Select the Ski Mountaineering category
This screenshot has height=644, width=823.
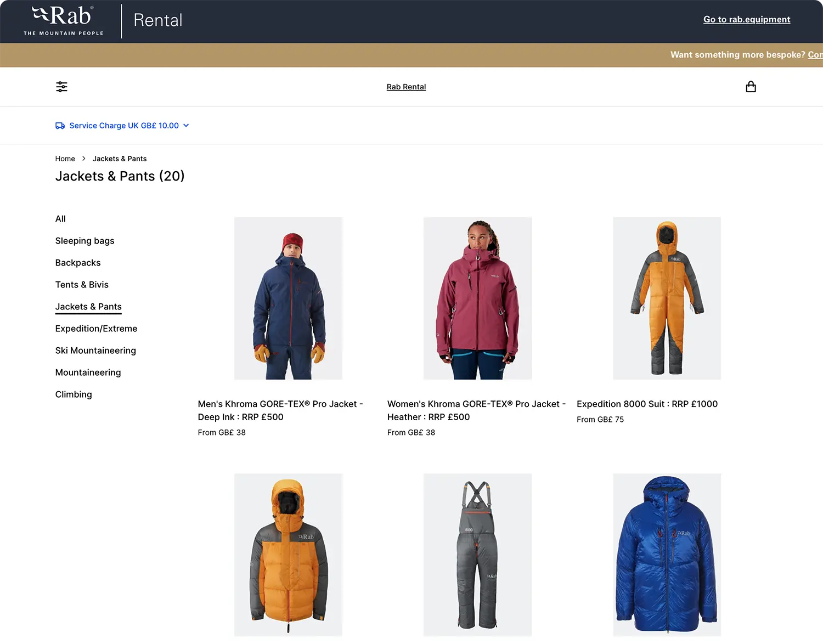[95, 351]
